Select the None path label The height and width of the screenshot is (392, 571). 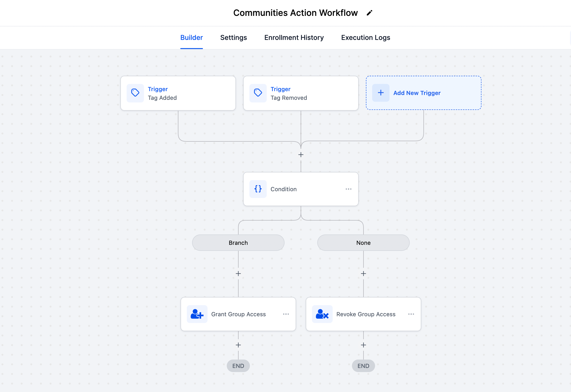point(363,243)
